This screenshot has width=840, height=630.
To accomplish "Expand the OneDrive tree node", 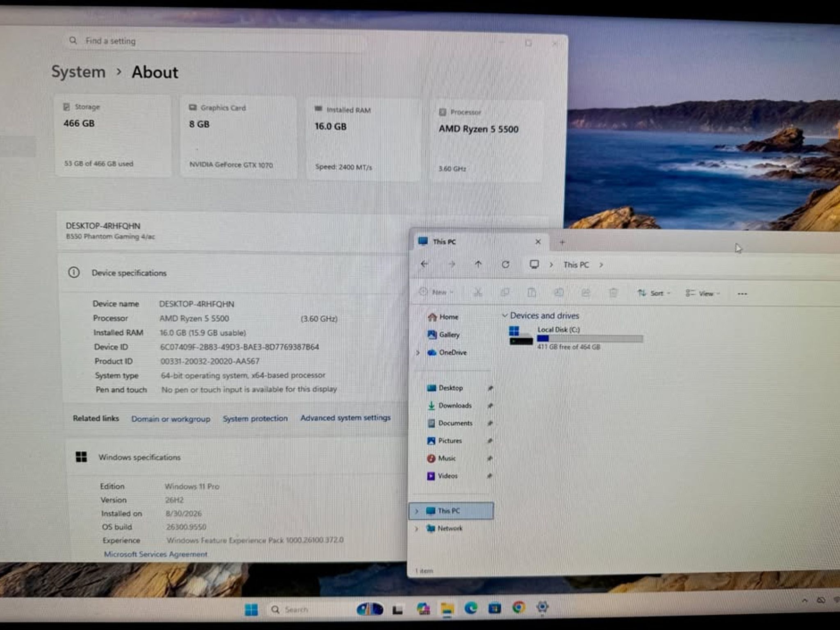I will 418,352.
